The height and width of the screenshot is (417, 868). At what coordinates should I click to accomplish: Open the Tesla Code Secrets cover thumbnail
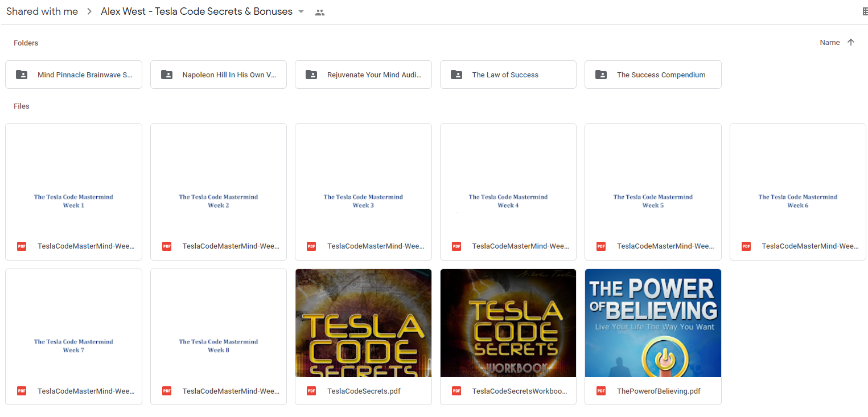[x=363, y=323]
